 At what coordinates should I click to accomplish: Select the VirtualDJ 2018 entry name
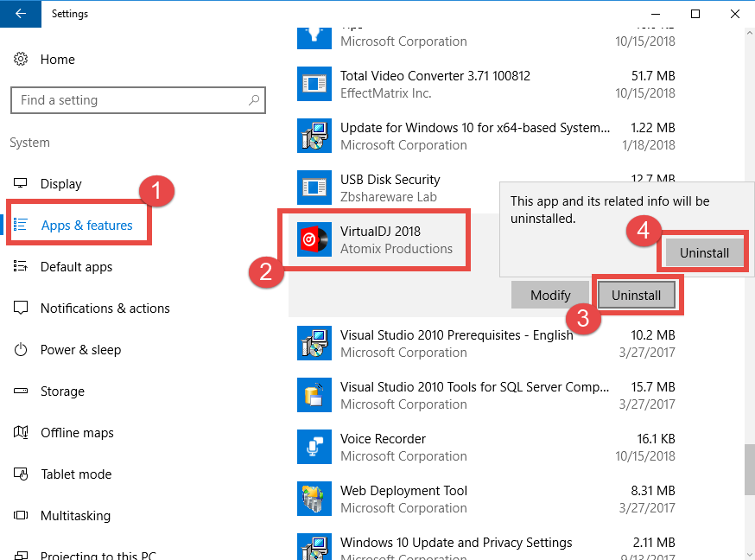[x=380, y=231]
